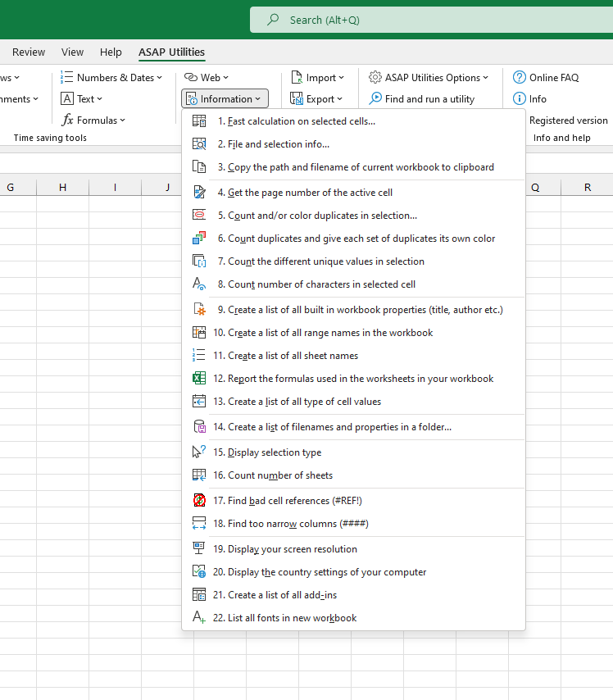Select column R header
Screen dimensions: 613x700
click(x=587, y=188)
